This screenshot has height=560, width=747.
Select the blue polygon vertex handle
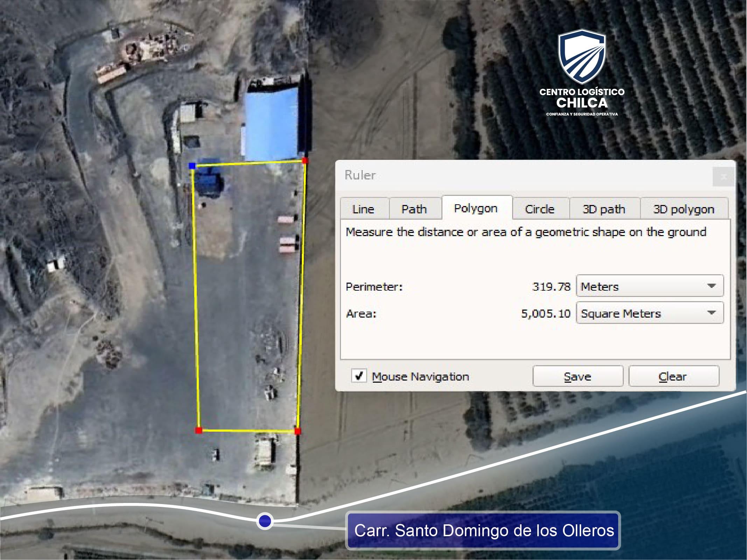192,166
